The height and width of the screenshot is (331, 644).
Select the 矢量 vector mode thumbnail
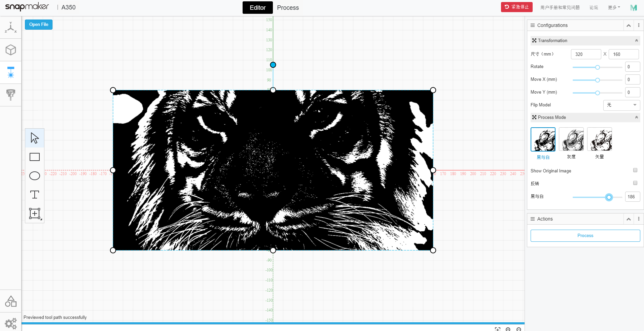600,139
